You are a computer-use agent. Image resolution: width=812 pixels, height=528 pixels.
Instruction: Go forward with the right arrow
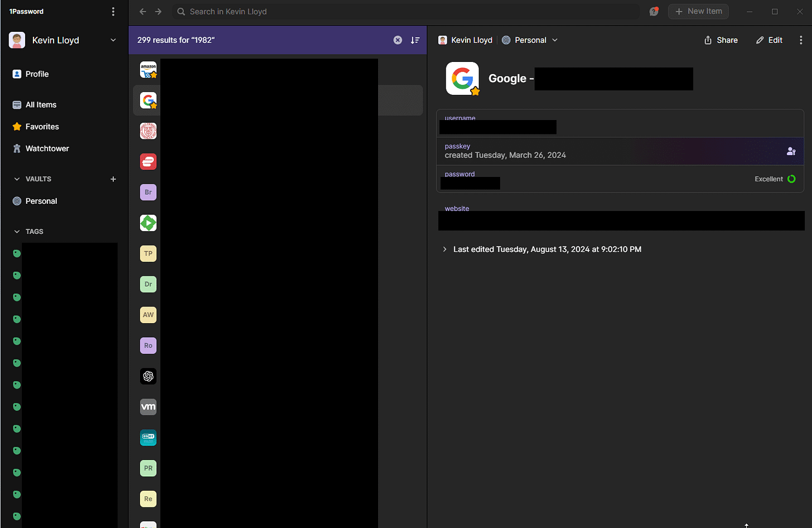tap(158, 11)
